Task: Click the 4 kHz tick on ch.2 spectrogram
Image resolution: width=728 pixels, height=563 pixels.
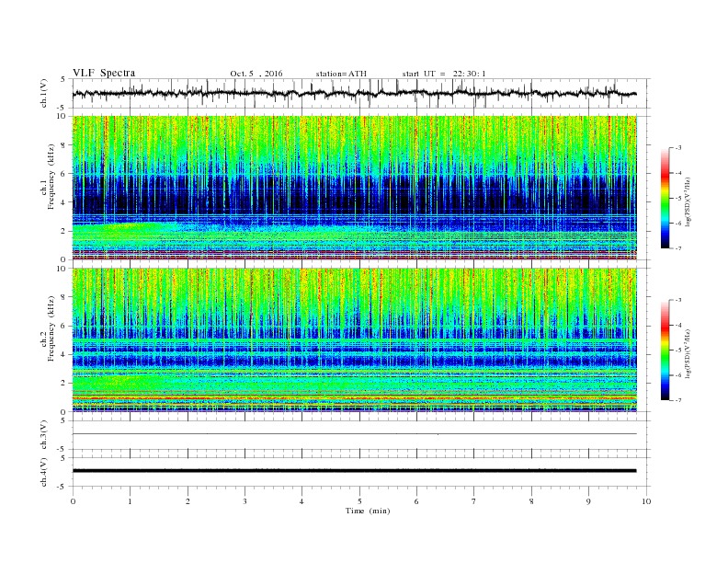Action: click(x=64, y=354)
